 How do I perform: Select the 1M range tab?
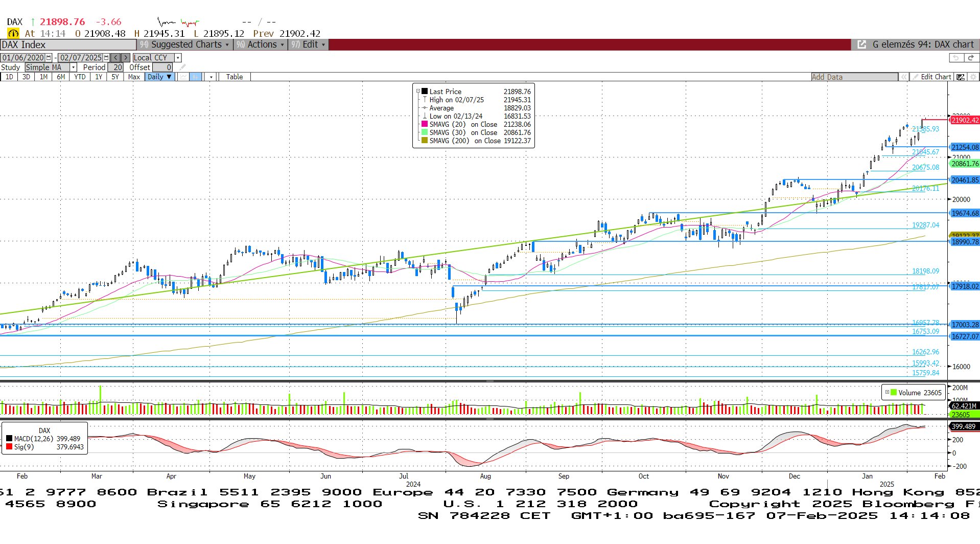coord(43,77)
